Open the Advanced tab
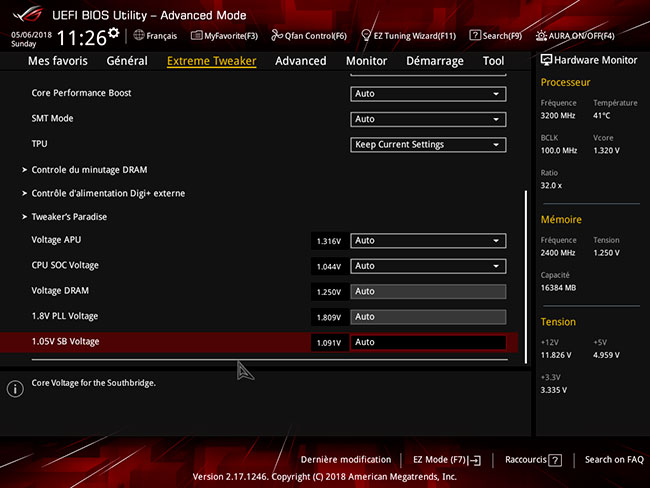 pyautogui.click(x=301, y=61)
